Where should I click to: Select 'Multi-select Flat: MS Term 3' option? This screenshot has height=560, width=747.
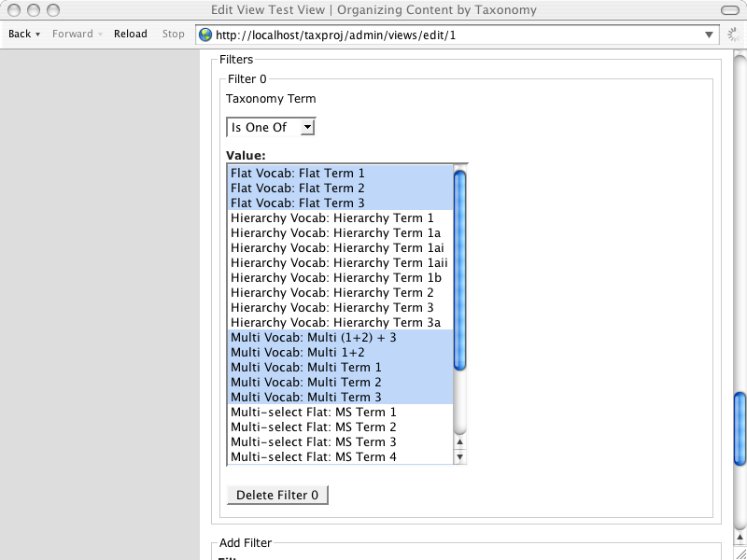pos(340,441)
